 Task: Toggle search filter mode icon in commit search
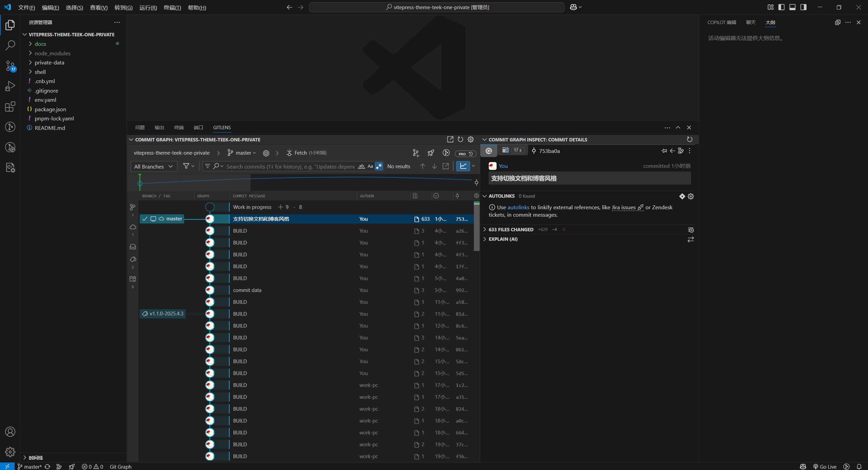[x=208, y=166]
